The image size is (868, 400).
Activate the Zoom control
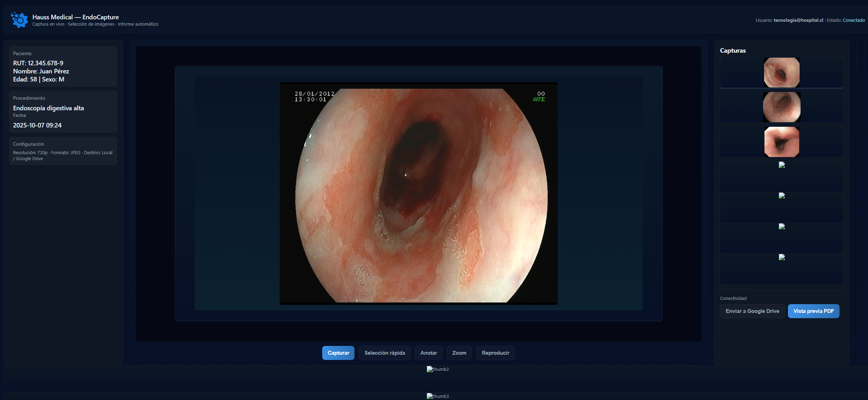tap(459, 353)
